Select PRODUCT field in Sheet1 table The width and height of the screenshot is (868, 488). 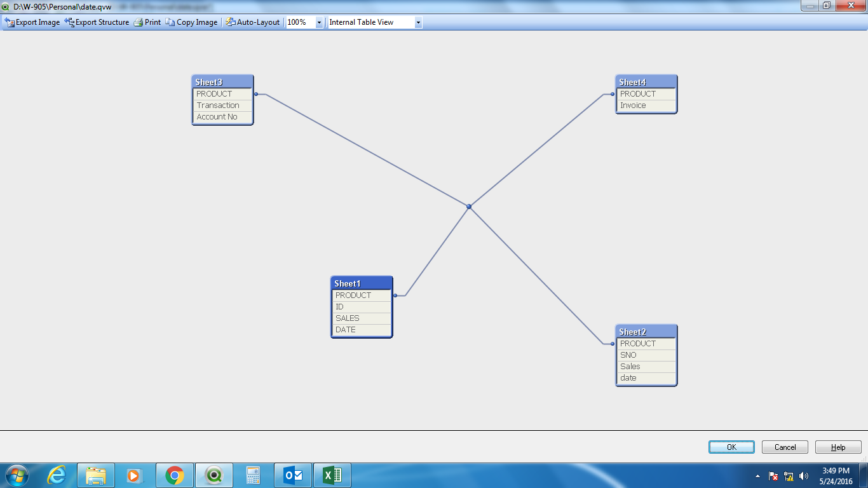tap(362, 295)
